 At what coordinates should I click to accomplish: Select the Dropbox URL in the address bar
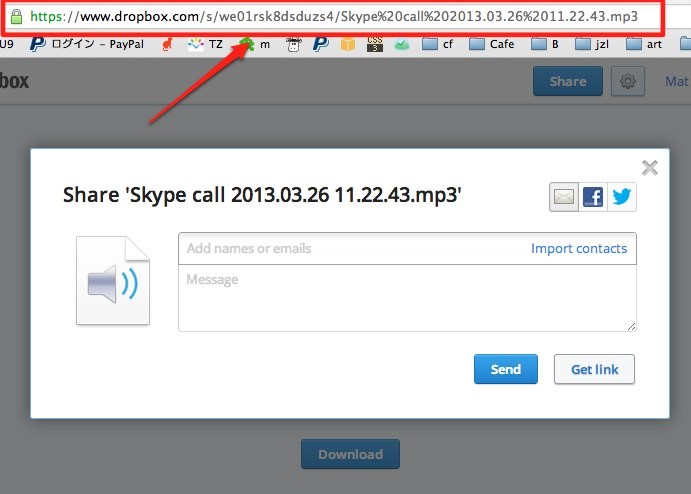coord(334,17)
